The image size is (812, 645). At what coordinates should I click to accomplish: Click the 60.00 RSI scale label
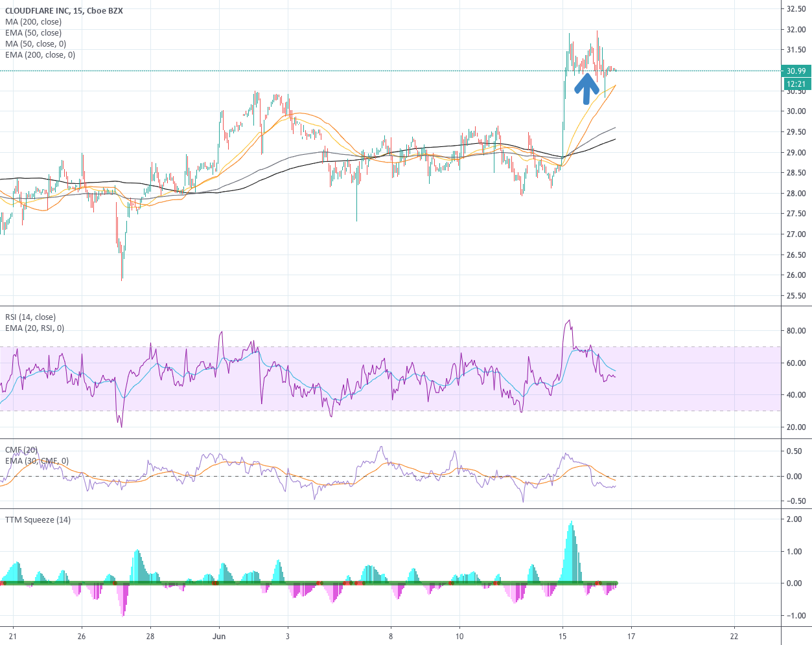(796, 363)
